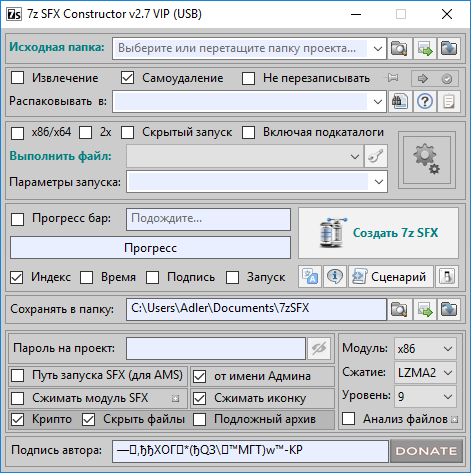Click the Сохранять в папку path field
471x473 pixels.
(256, 309)
